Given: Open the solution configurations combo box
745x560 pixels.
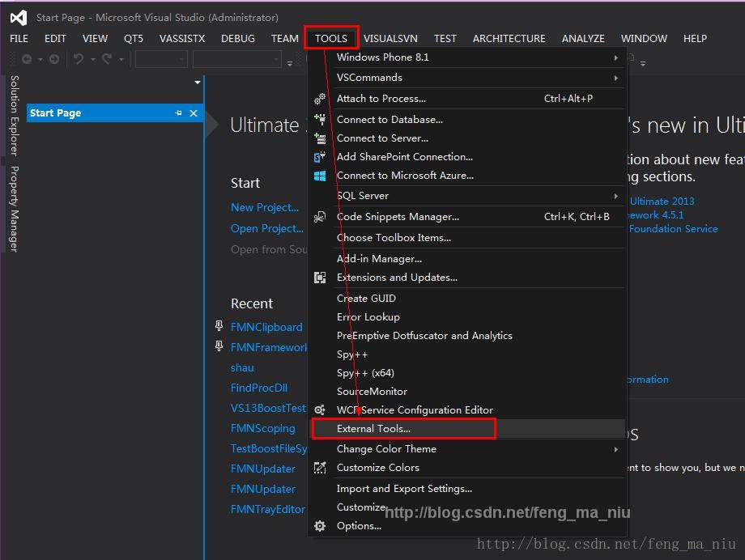Looking at the screenshot, I should point(161,59).
